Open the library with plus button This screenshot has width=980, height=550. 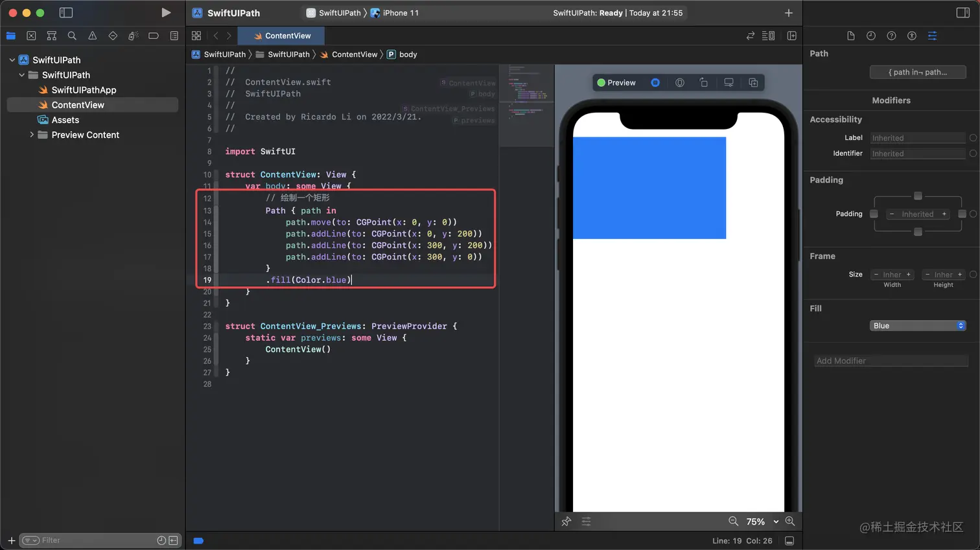[789, 13]
